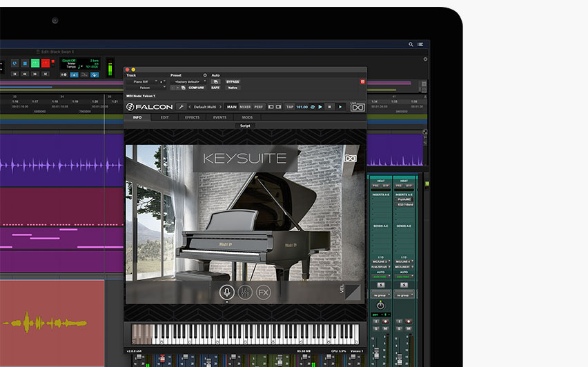Viewport: 588px width, 367px height.
Task: Switch to the MODS tab
Action: 247,117
